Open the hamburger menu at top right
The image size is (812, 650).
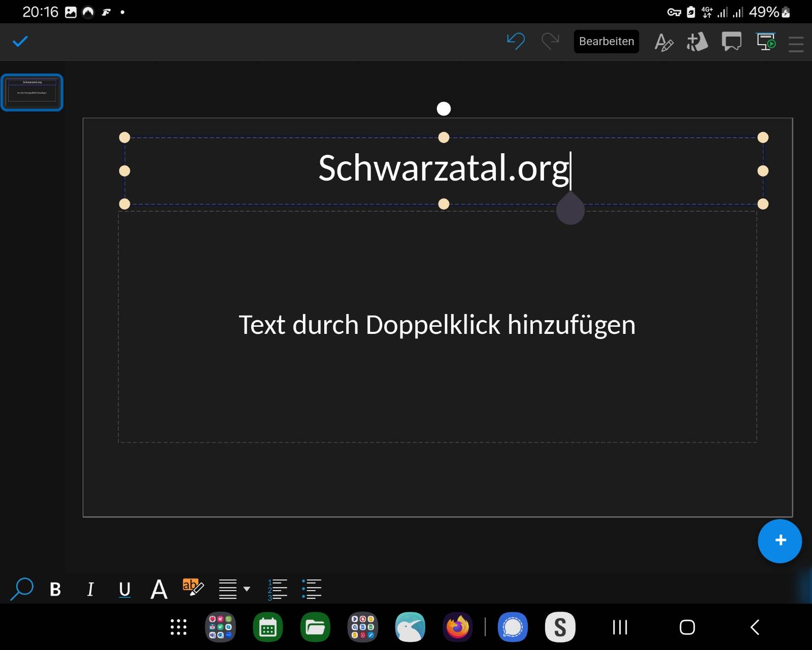(796, 44)
